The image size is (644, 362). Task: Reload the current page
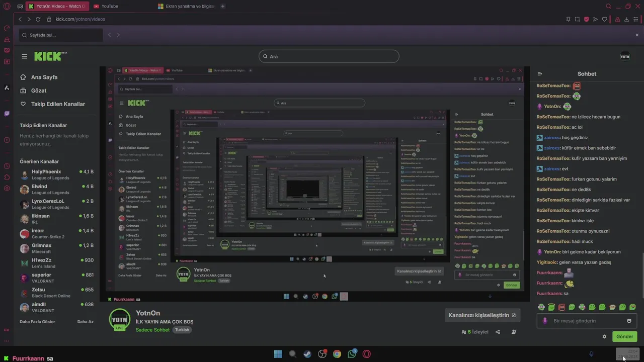(x=38, y=19)
